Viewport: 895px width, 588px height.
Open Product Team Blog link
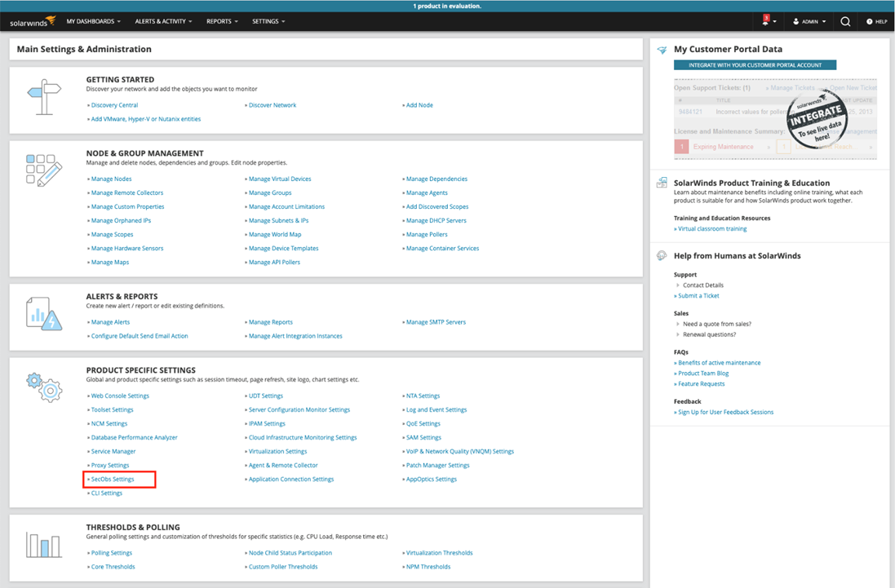coord(703,374)
